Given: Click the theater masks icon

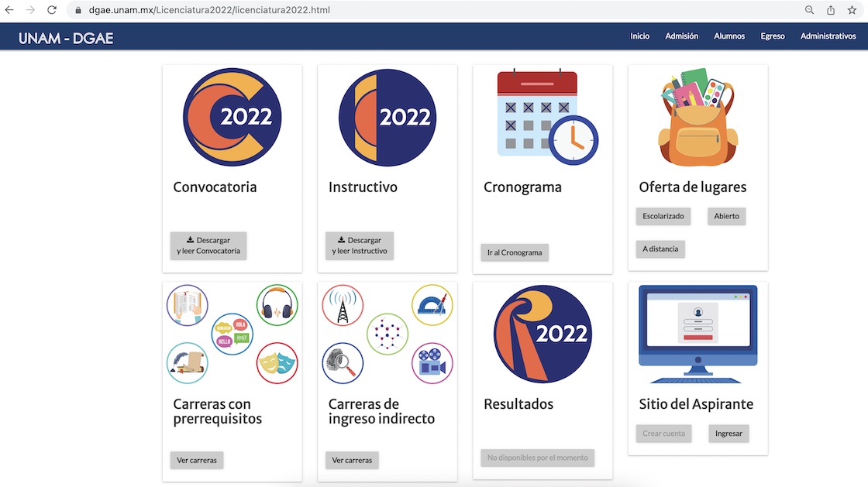Looking at the screenshot, I should click(x=277, y=362).
